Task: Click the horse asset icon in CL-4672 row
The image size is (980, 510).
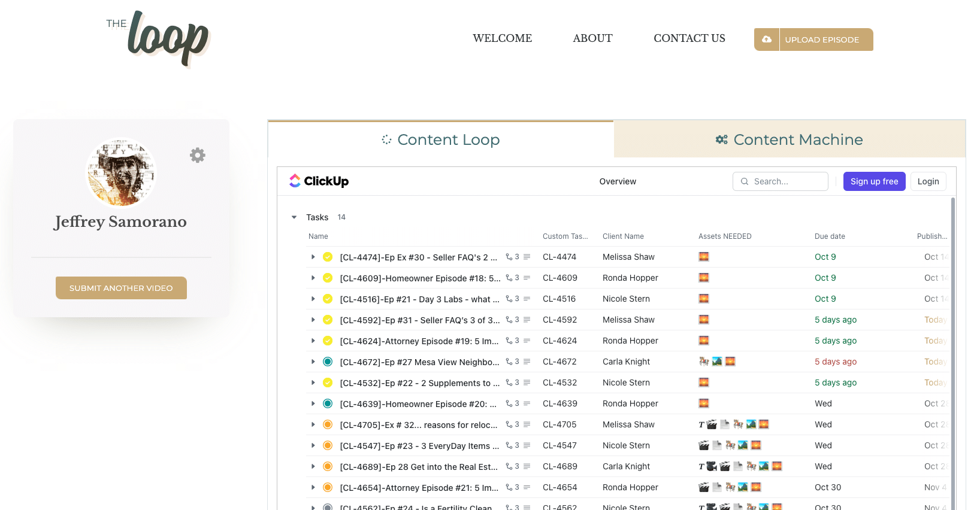Action: [x=704, y=362]
